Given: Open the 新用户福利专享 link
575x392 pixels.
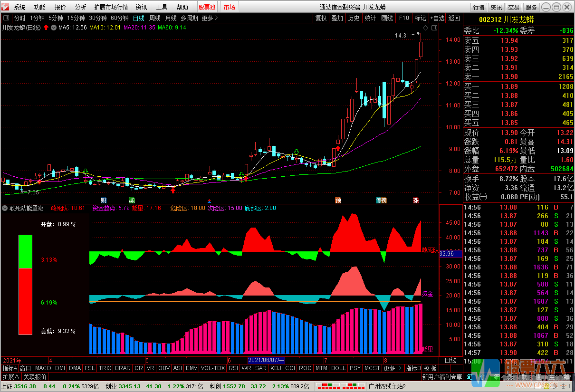Looking at the screenshot, I should click(442, 377).
